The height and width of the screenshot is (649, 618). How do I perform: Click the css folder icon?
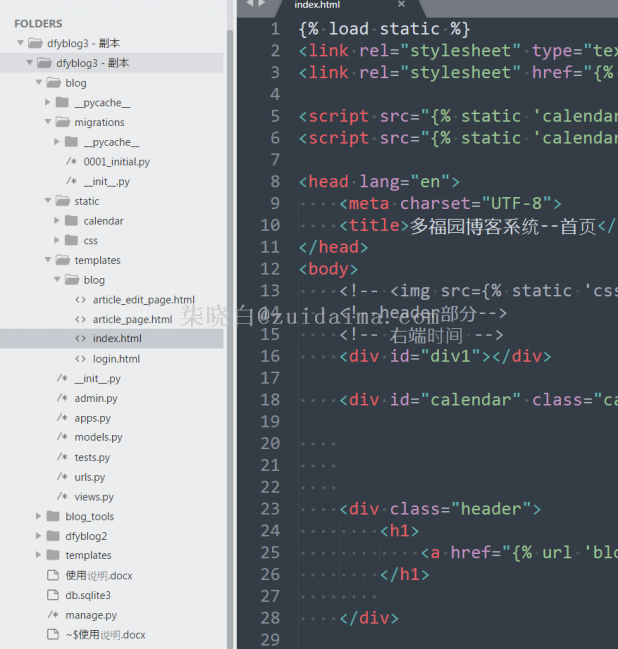[71, 241]
